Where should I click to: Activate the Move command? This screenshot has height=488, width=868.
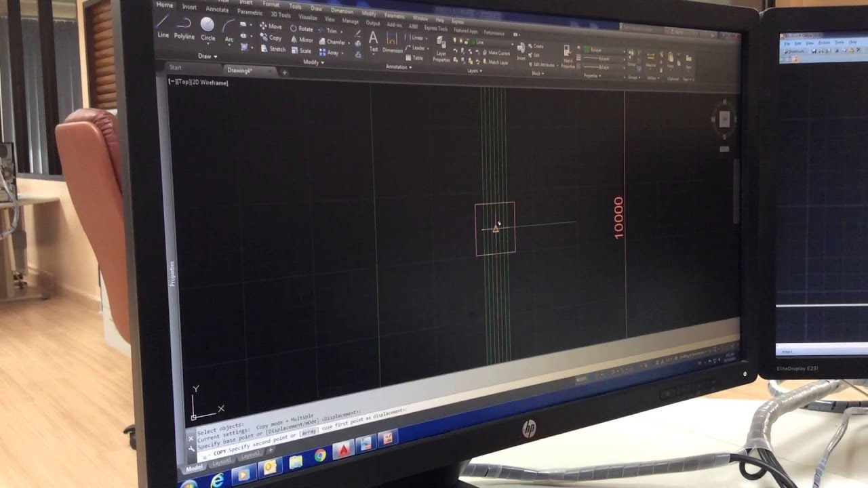[x=271, y=26]
